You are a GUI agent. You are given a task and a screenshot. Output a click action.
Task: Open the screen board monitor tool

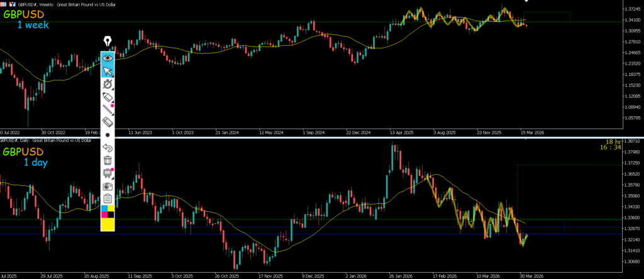(108, 173)
